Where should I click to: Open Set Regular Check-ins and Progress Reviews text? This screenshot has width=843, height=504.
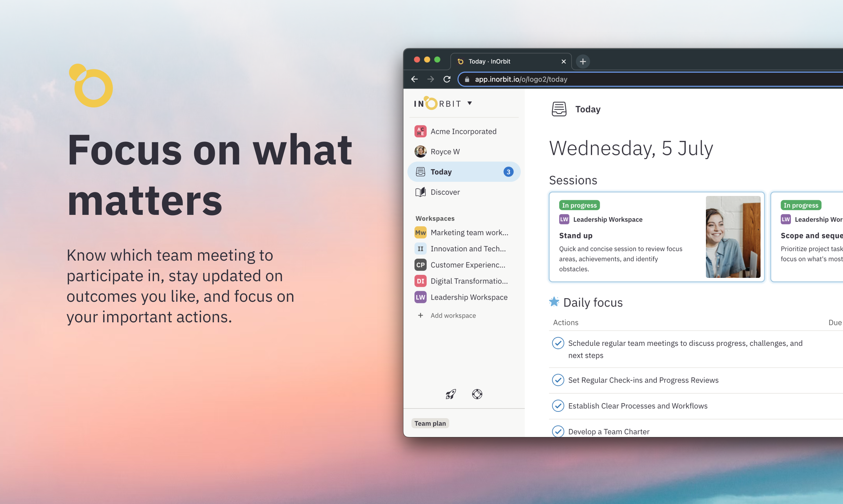point(643,380)
